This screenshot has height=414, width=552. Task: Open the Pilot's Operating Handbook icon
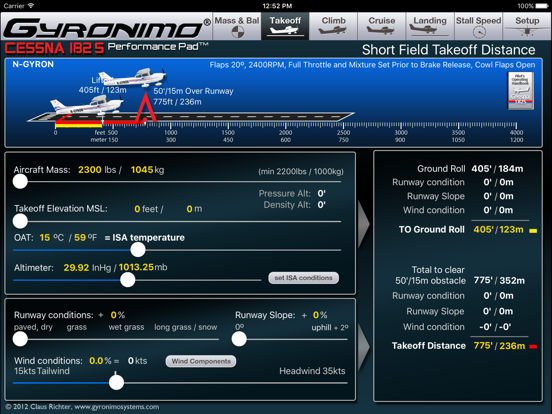[520, 90]
